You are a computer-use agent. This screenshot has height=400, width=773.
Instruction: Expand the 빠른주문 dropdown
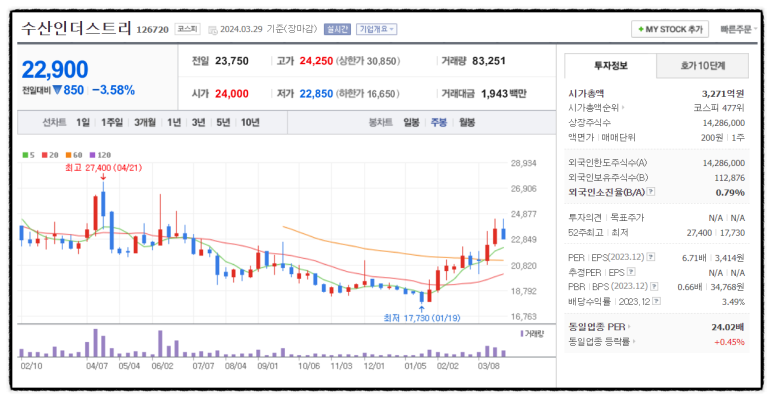[738, 30]
